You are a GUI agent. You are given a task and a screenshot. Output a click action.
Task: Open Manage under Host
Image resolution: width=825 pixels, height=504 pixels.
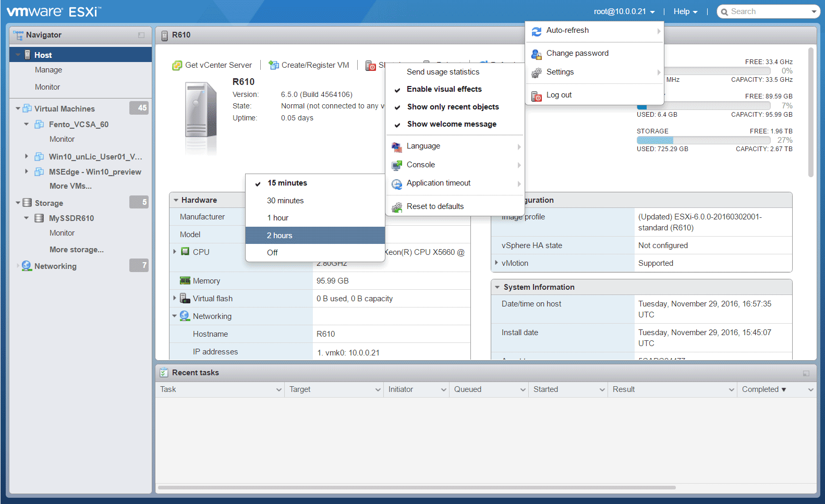point(48,70)
